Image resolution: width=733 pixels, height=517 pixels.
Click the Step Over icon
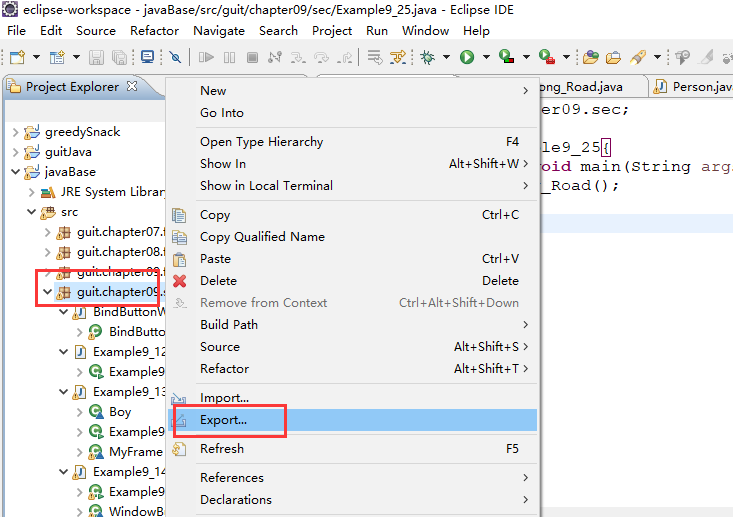[x=321, y=57]
